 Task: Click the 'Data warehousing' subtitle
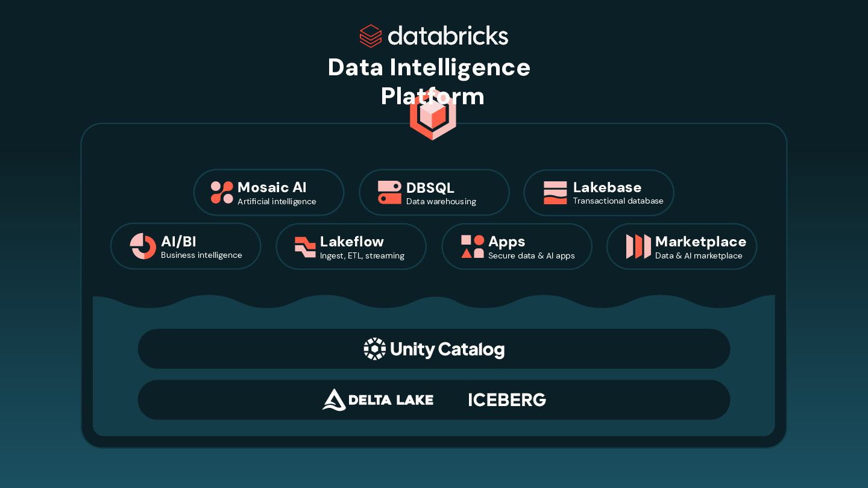(441, 201)
